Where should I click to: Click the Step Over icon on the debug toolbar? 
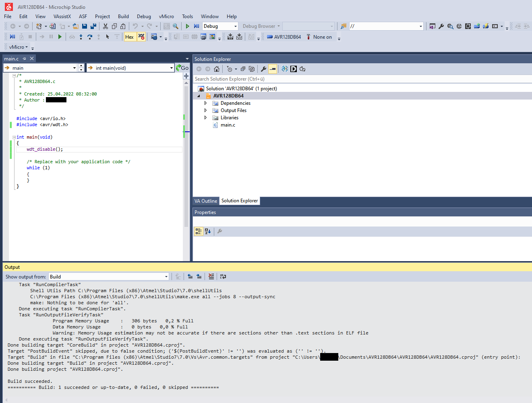pos(90,37)
